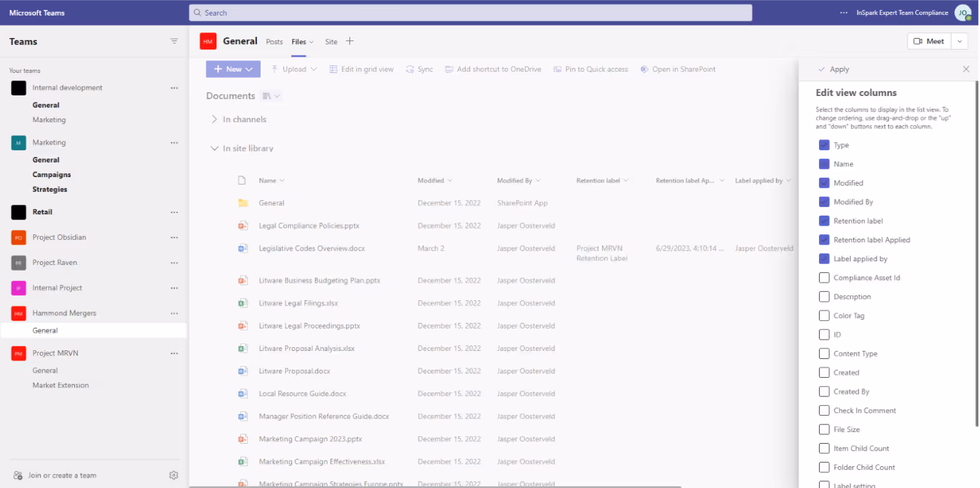Open the Modified By column dropdown

[518, 181]
